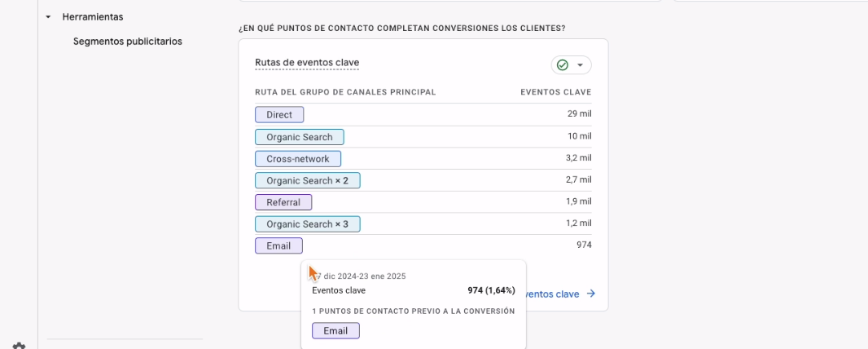Click the Organic Search × 3 chip
The width and height of the screenshot is (868, 349).
click(307, 224)
